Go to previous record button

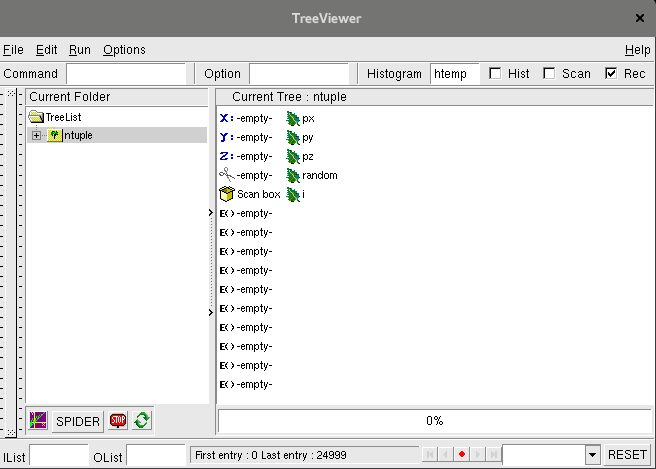pyautogui.click(x=446, y=454)
